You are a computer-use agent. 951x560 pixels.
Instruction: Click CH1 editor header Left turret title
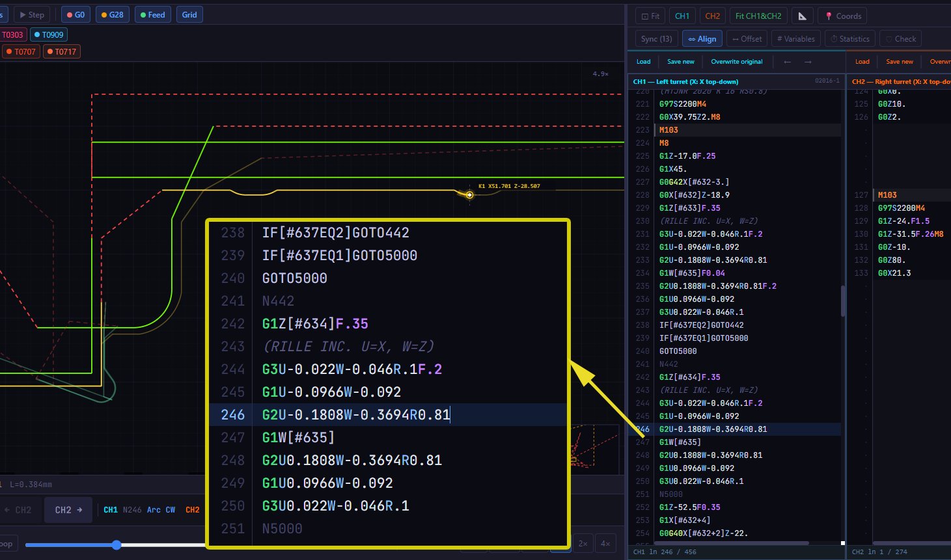[x=685, y=82]
